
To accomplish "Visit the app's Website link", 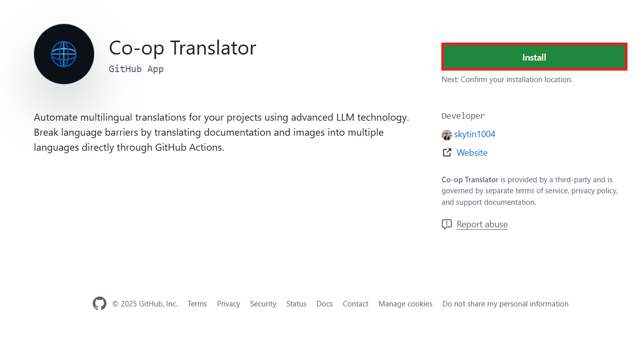I will pos(471,153).
